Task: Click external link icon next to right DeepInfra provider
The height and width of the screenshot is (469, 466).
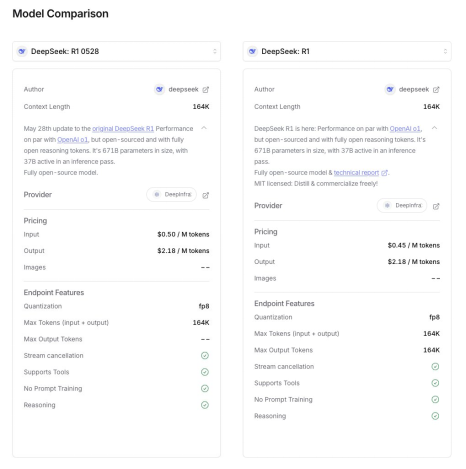Action: [436, 206]
